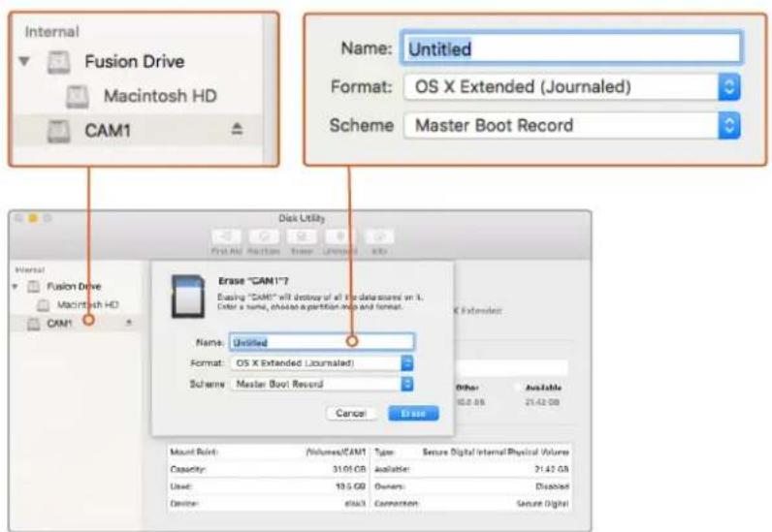The height and width of the screenshot is (532, 772).
Task: Open the Info toolbar icon
Action: [x=378, y=237]
